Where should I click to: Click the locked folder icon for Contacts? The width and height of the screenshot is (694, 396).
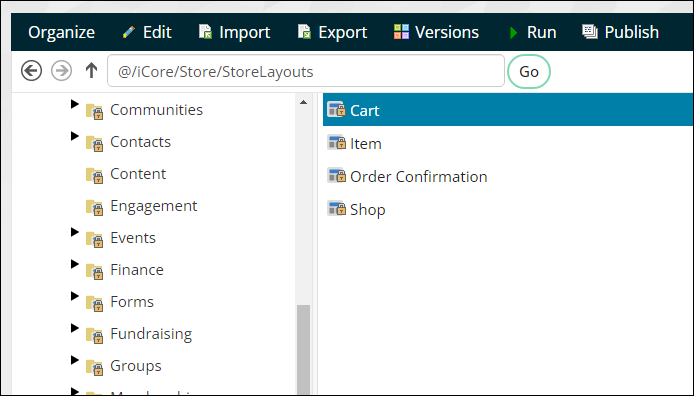coord(95,143)
